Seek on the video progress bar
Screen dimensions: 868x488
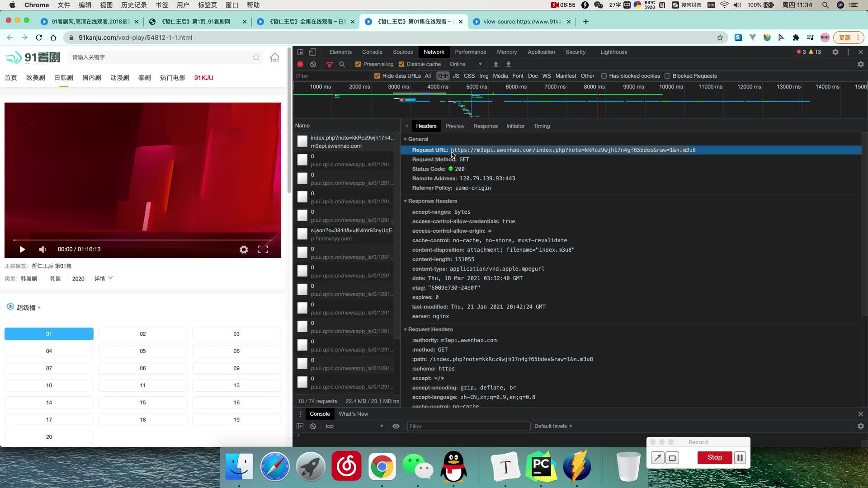click(x=143, y=240)
